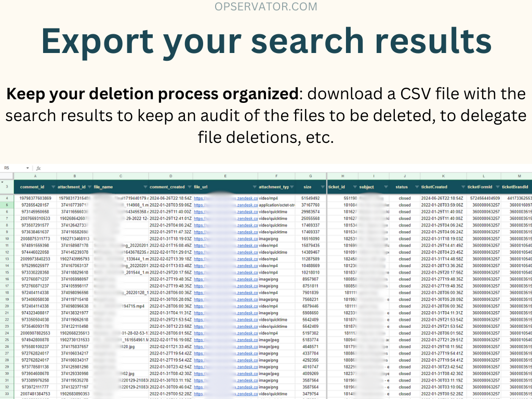
Task: Open the comment_created column filter icon
Action: 189,187
